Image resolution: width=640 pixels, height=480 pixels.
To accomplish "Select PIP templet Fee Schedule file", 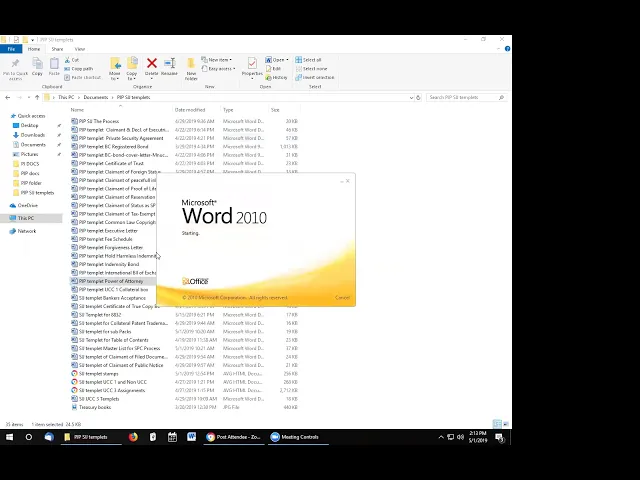I will click(x=105, y=239).
